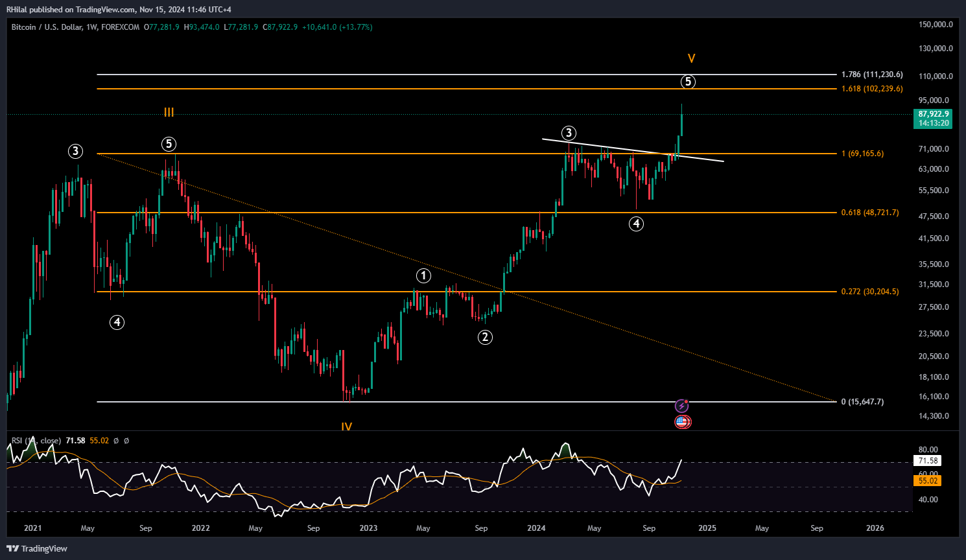
Task: Select the circled wave 4 label below the pullback
Action: click(x=637, y=224)
